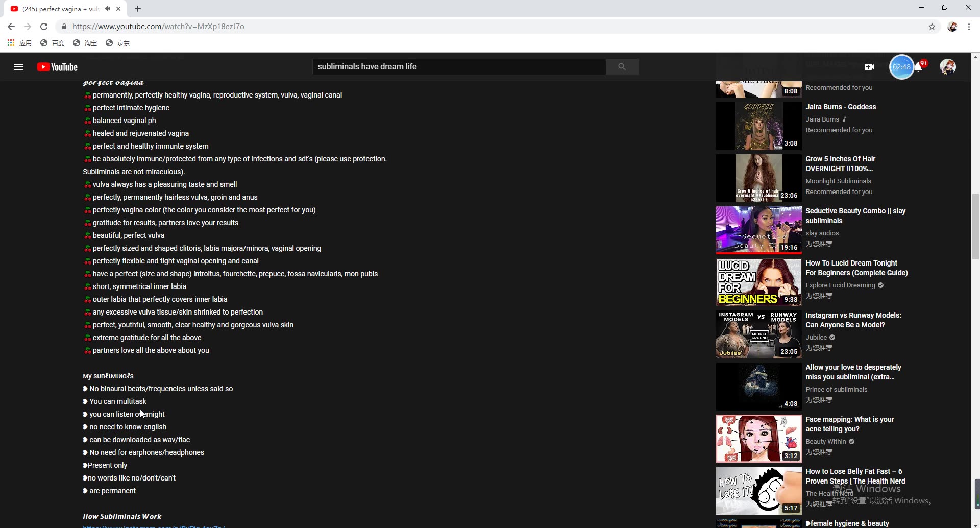The width and height of the screenshot is (980, 528).
Task: Open 'female hygiene & beauty' video title
Action: pyautogui.click(x=847, y=523)
